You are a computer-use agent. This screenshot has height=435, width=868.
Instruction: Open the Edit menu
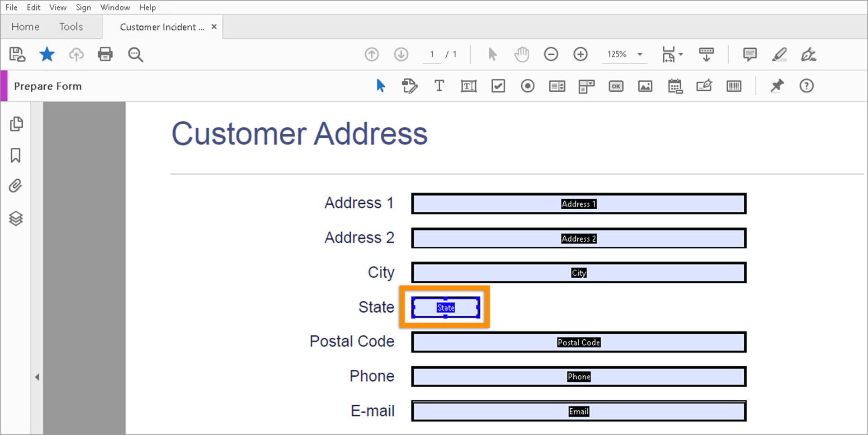33,7
